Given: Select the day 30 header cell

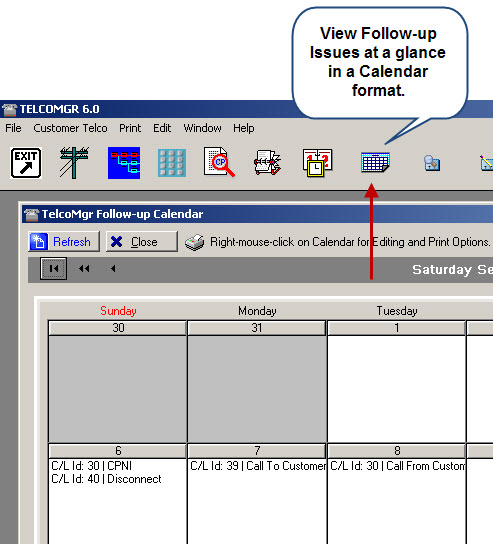Looking at the screenshot, I should click(x=118, y=328).
